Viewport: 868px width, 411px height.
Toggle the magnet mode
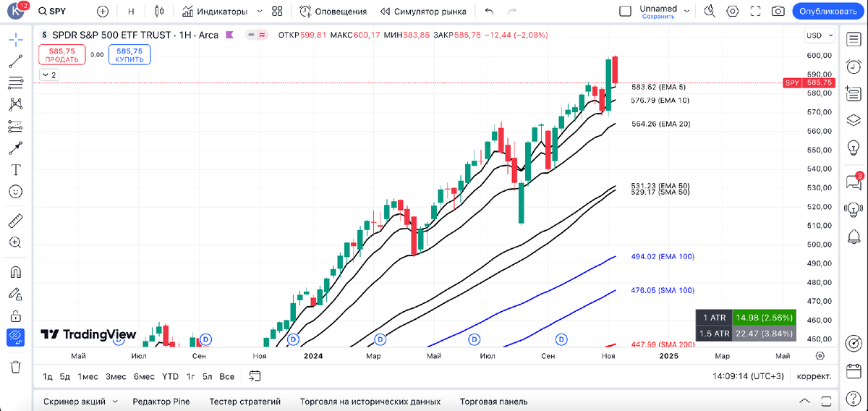coord(15,273)
